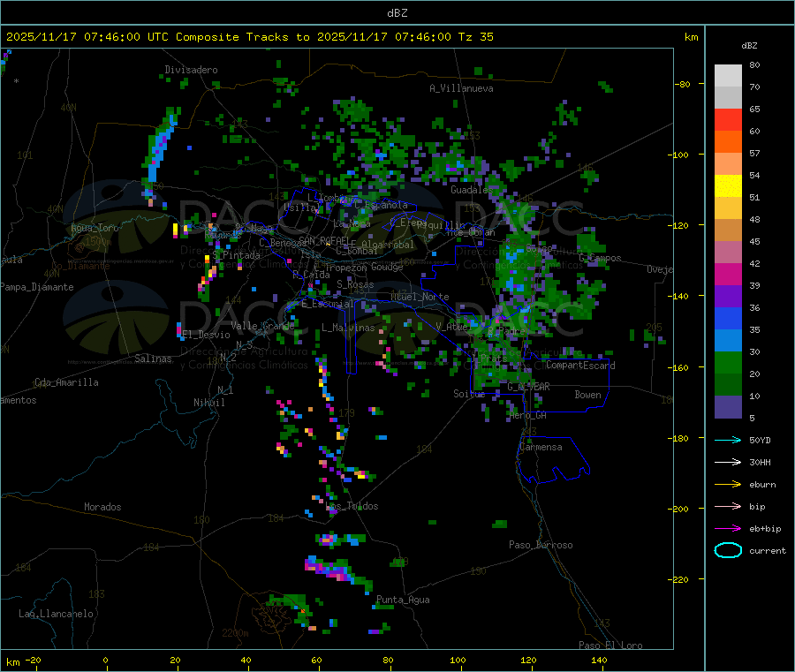Click the A_Villanueva map label
This screenshot has width=795, height=672.
461,88
